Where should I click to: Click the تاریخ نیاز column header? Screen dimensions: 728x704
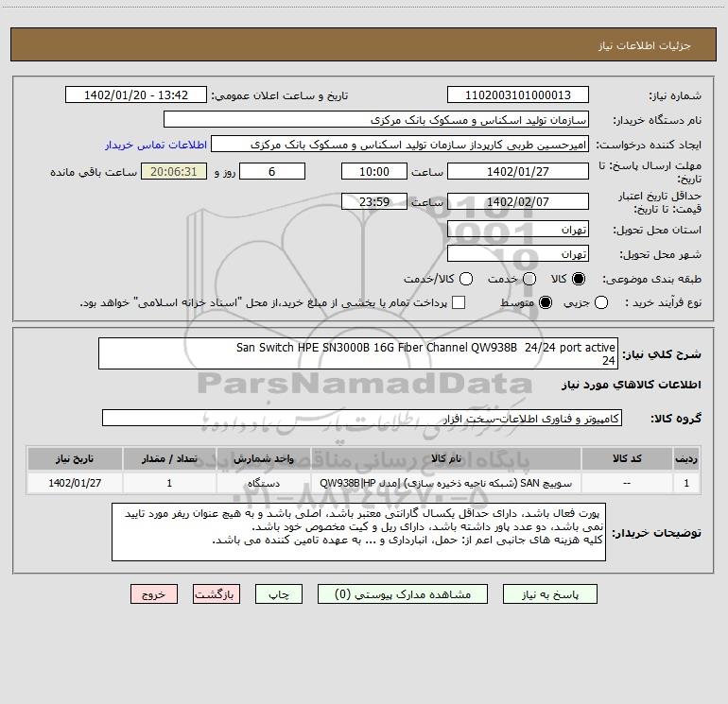point(75,458)
